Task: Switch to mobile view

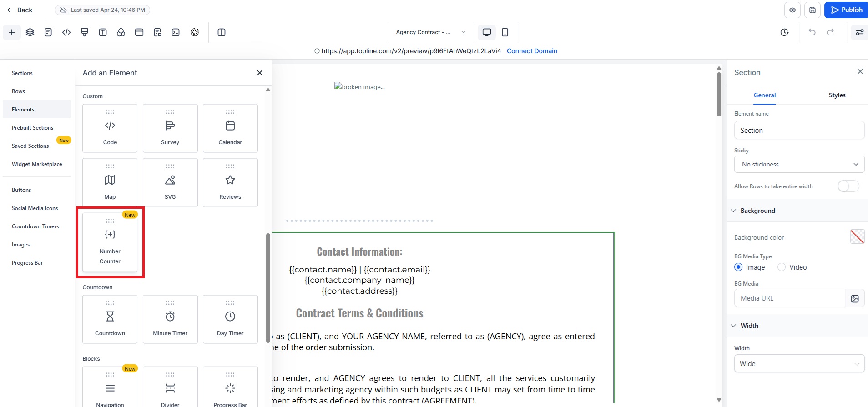Action: 505,32
